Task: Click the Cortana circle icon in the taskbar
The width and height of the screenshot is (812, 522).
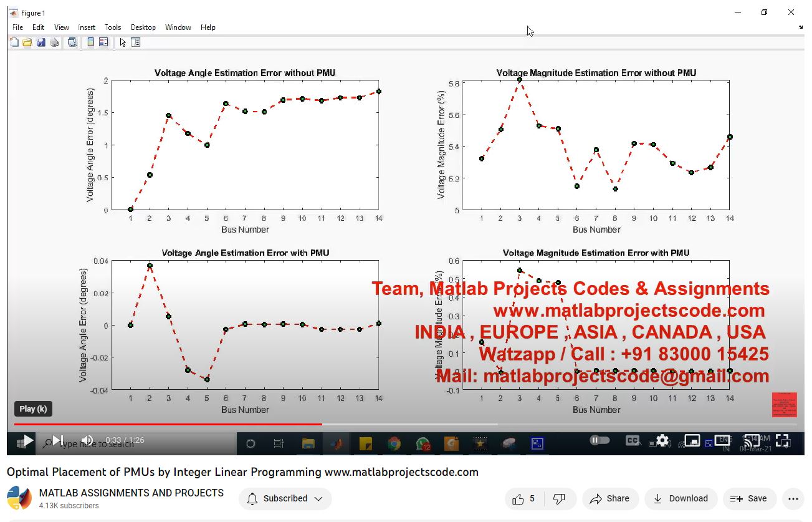Action: click(x=251, y=443)
